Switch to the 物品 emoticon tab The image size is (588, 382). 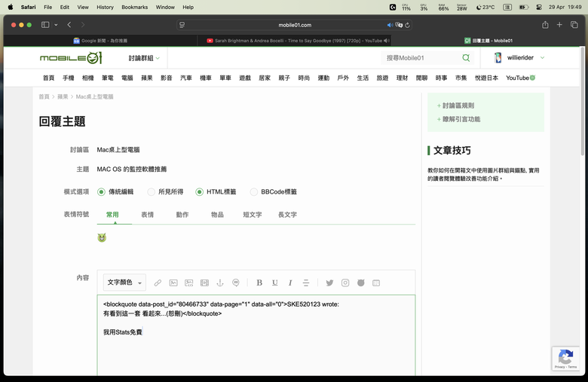click(217, 215)
